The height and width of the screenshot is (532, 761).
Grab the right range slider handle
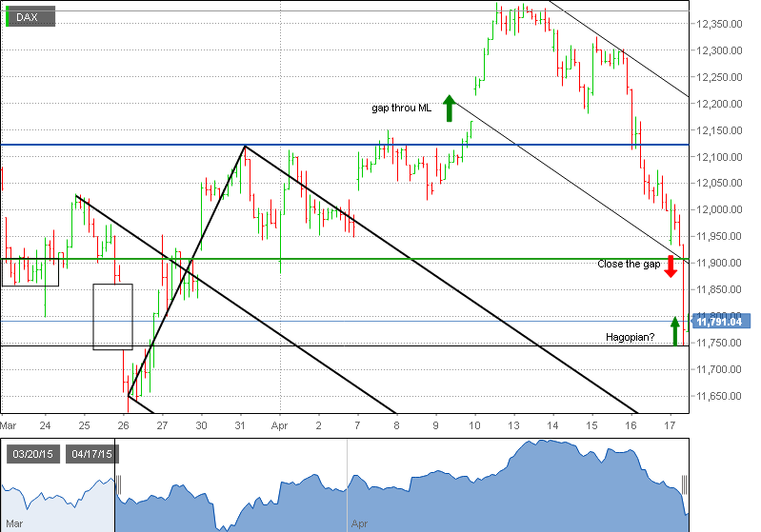684,485
